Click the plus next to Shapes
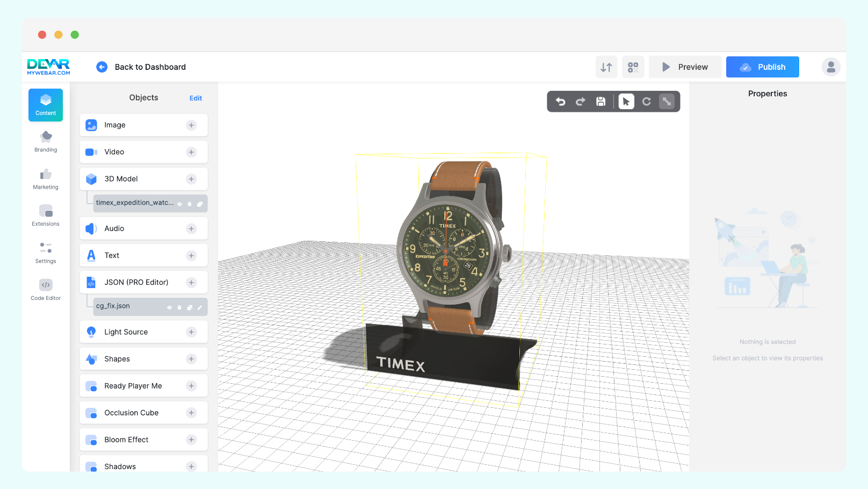The height and width of the screenshot is (489, 868). (191, 359)
